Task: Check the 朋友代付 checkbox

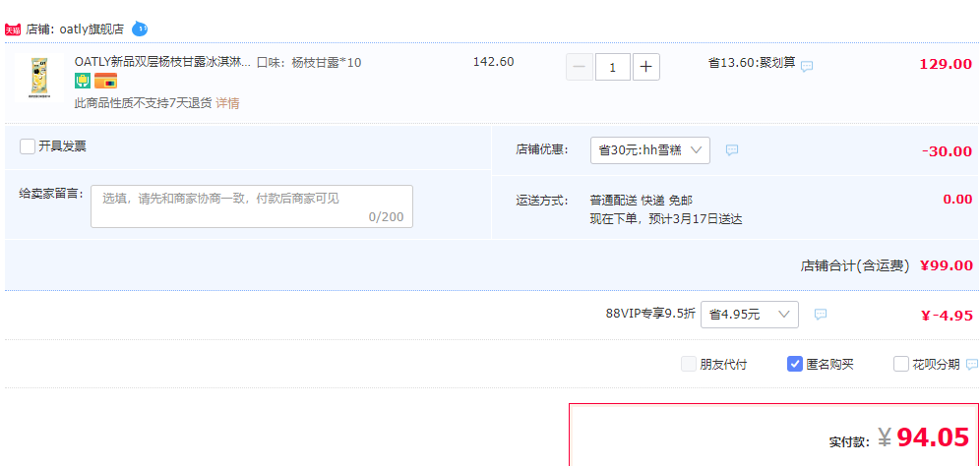Action: (688, 364)
